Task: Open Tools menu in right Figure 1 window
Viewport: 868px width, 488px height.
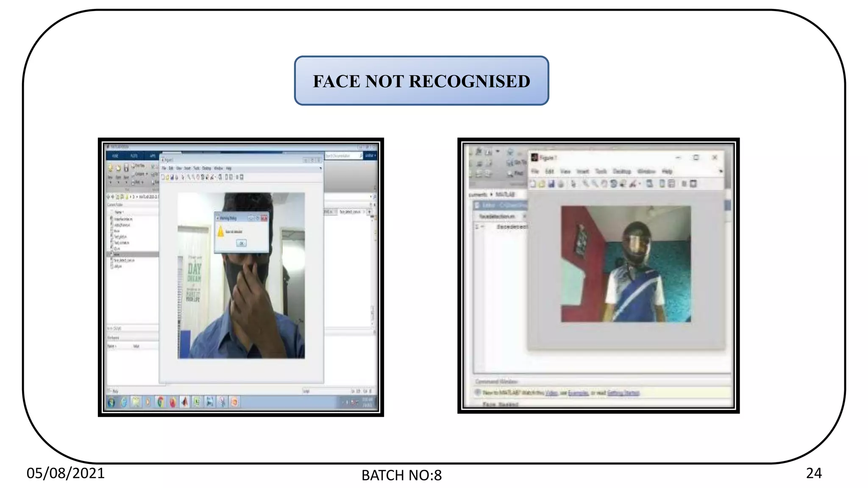Action: pyautogui.click(x=601, y=172)
